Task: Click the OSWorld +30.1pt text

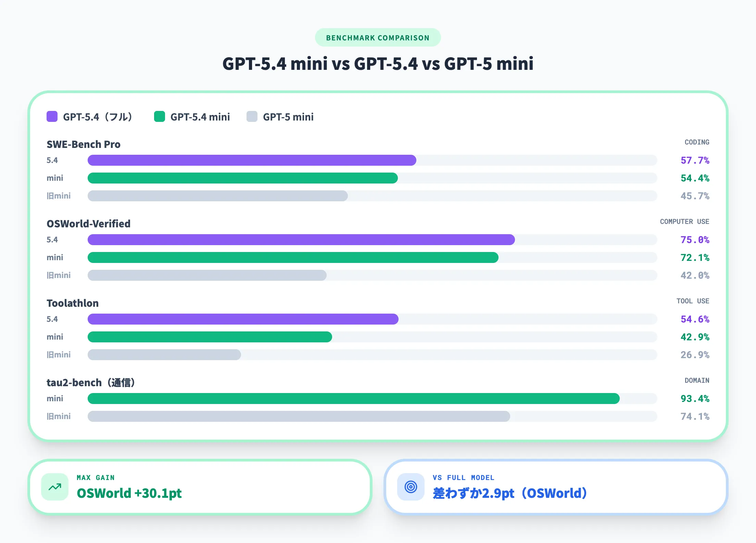Action: pos(129,493)
